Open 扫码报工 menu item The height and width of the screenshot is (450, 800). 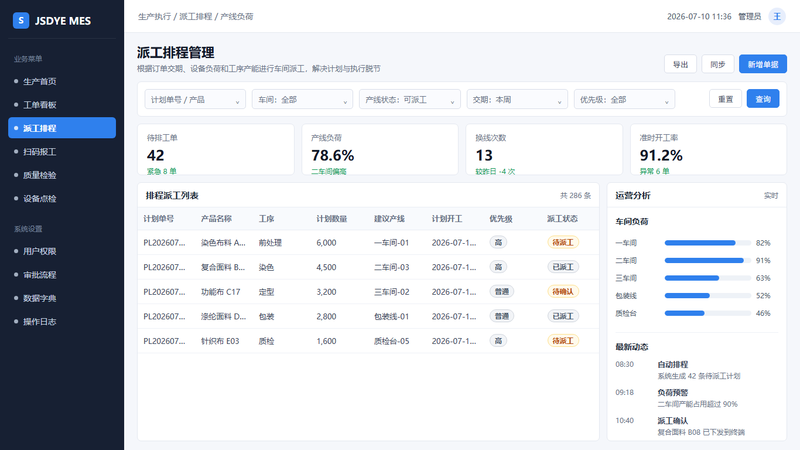click(62, 152)
